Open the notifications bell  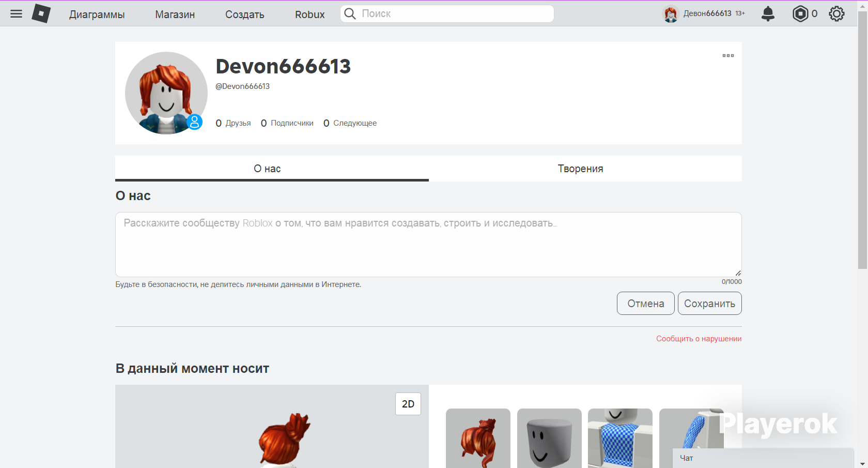pyautogui.click(x=768, y=13)
